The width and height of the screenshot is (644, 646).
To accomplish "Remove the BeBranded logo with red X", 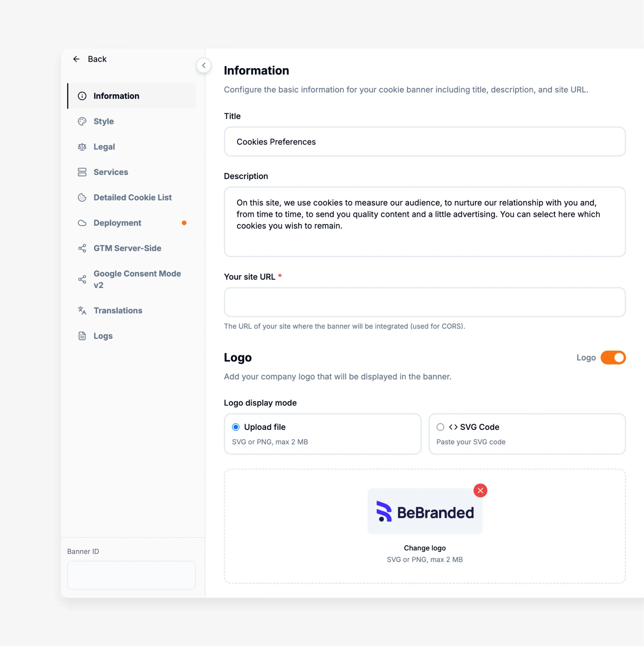I will (480, 491).
